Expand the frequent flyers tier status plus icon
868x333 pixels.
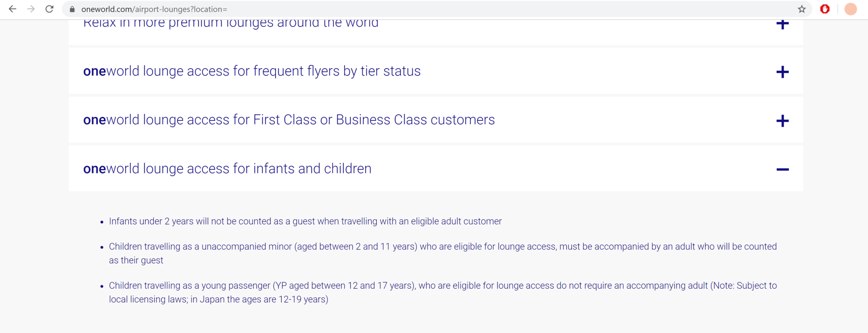coord(782,72)
